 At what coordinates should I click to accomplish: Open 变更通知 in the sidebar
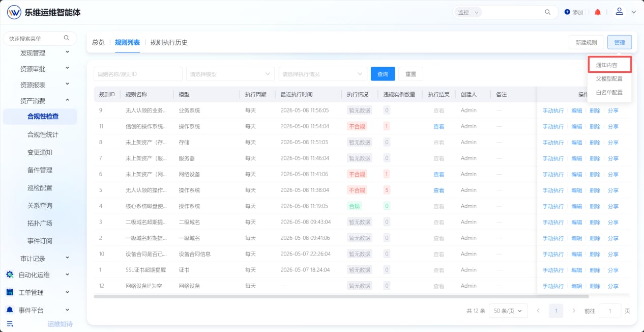40,152
